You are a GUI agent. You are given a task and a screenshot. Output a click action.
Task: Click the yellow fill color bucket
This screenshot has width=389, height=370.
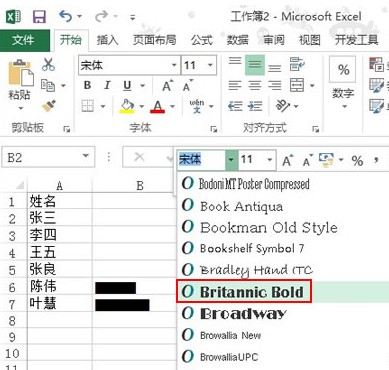pyautogui.click(x=127, y=106)
